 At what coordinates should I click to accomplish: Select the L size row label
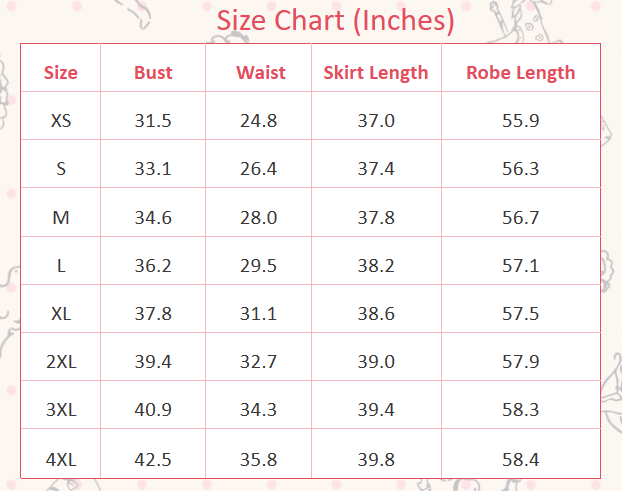(x=61, y=266)
